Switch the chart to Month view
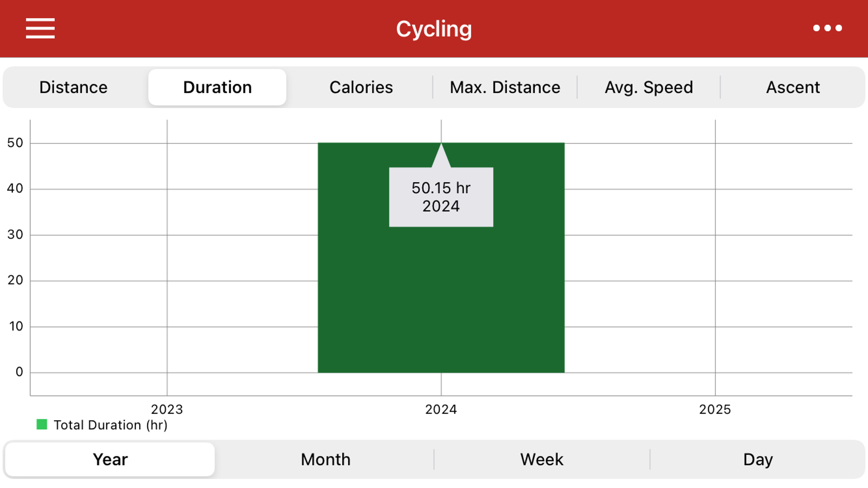The image size is (868, 488). [325, 460]
